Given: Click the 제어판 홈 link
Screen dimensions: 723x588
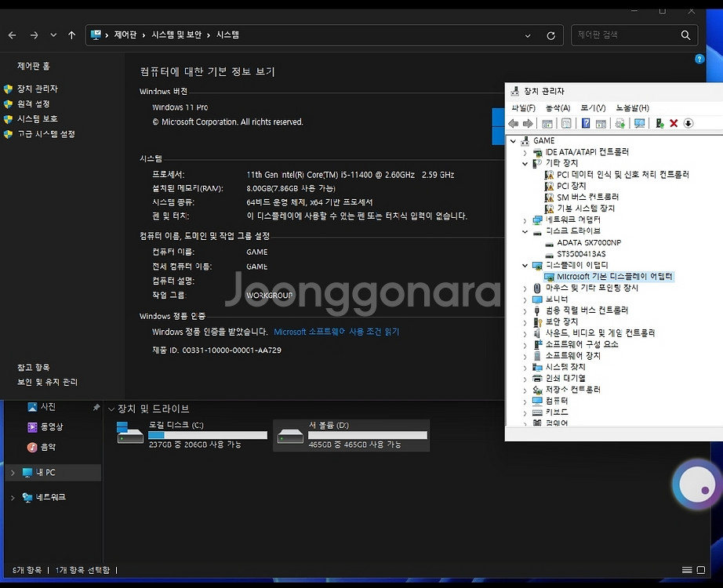Looking at the screenshot, I should click(34, 67).
